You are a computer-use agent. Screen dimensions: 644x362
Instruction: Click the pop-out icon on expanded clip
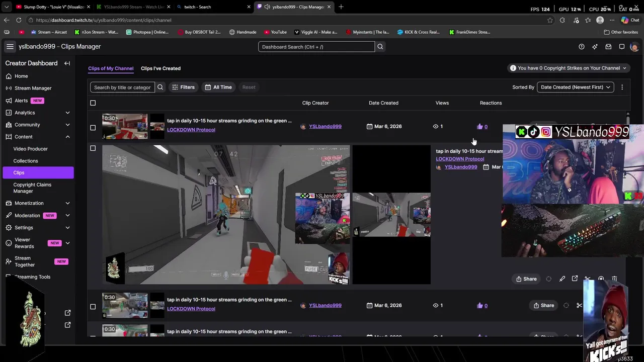click(575, 279)
